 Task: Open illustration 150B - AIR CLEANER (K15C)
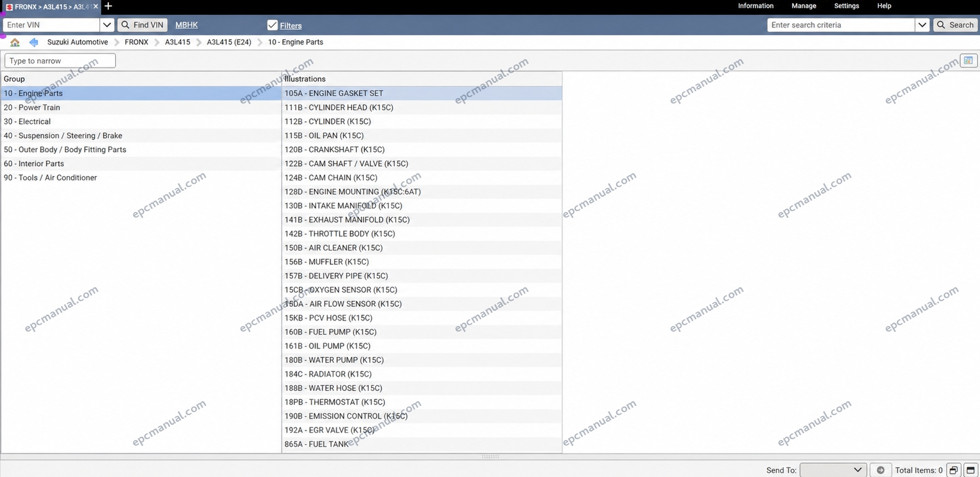[422, 248]
